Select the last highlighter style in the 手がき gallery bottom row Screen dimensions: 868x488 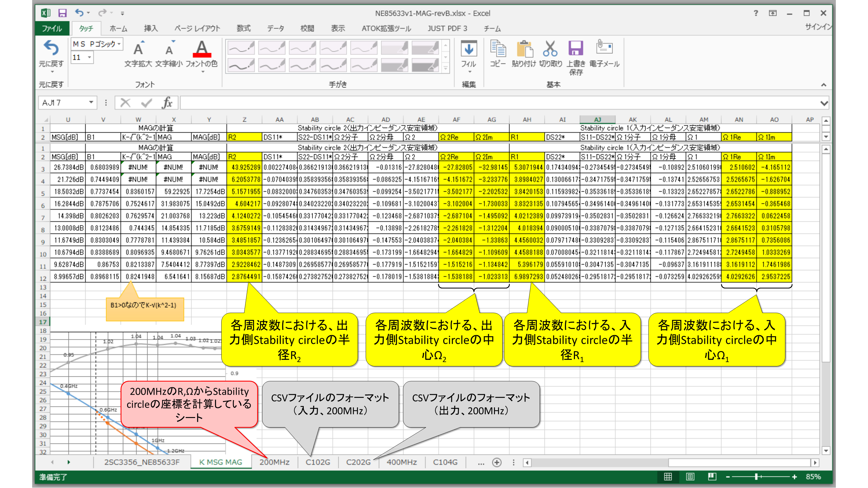[x=425, y=65]
